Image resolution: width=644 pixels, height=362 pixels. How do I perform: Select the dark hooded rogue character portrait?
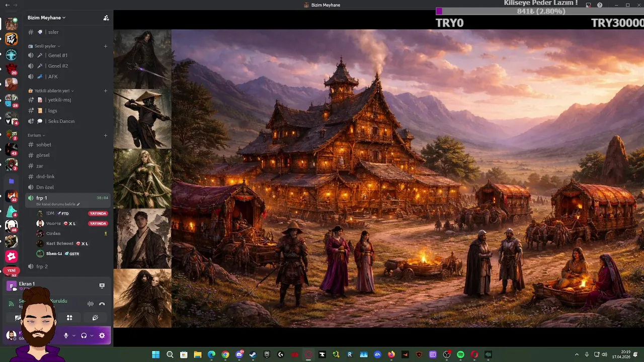pyautogui.click(x=142, y=59)
